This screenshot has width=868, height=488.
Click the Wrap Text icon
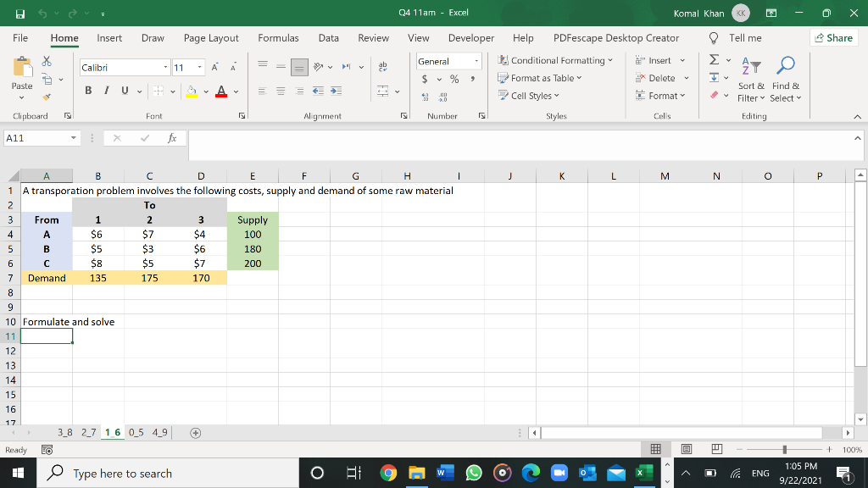tap(383, 66)
